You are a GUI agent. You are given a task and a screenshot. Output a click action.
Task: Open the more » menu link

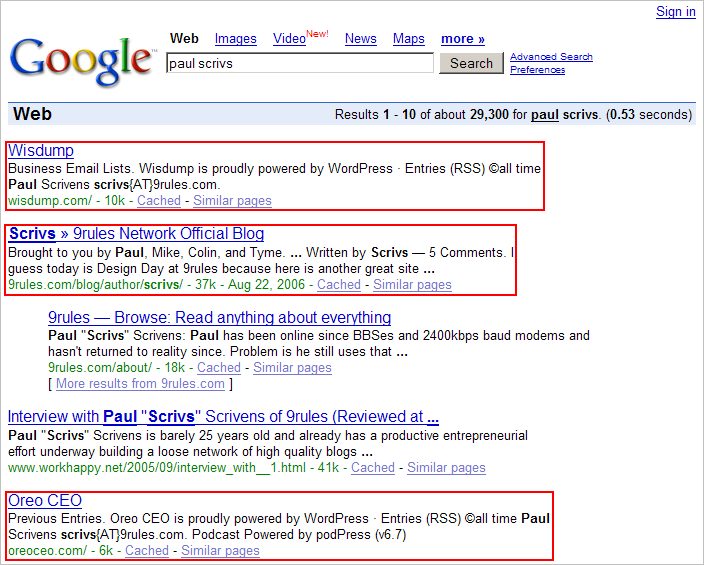[463, 39]
